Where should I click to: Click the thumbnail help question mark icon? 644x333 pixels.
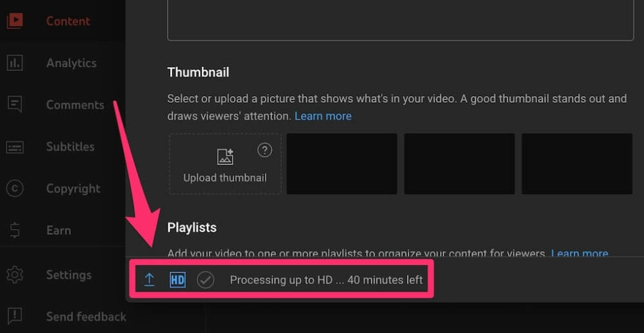click(264, 150)
